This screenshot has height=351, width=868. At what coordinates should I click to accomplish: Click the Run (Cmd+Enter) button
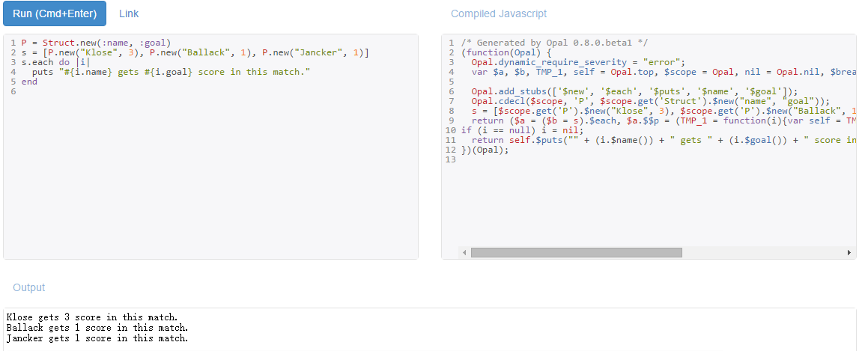point(54,13)
